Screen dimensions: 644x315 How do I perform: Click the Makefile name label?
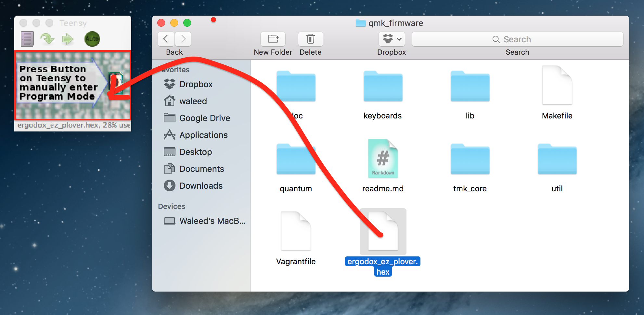557,116
